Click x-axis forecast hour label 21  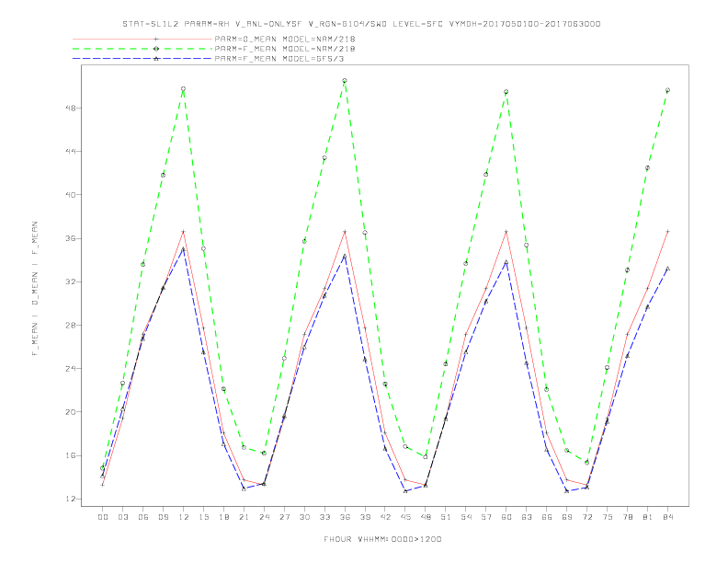pos(245,517)
